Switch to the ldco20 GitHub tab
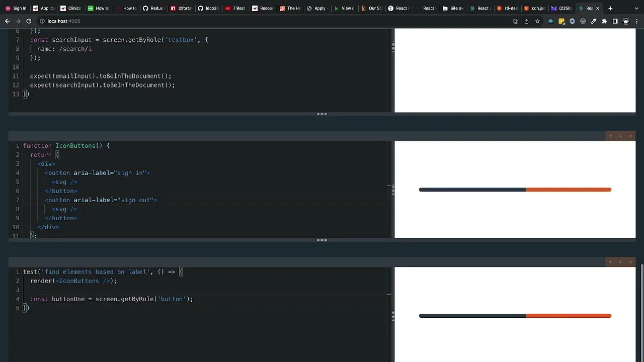 pos(208,8)
